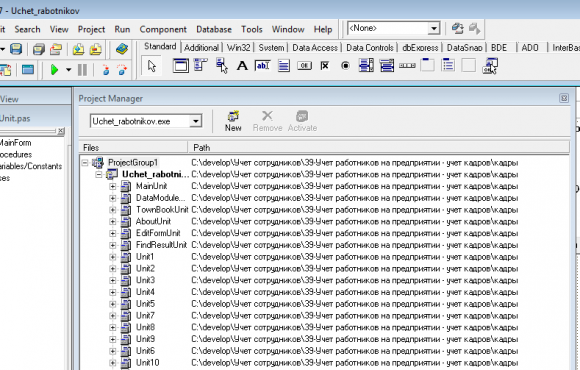Select Unit7 in the project tree
580x370 pixels.
145,316
